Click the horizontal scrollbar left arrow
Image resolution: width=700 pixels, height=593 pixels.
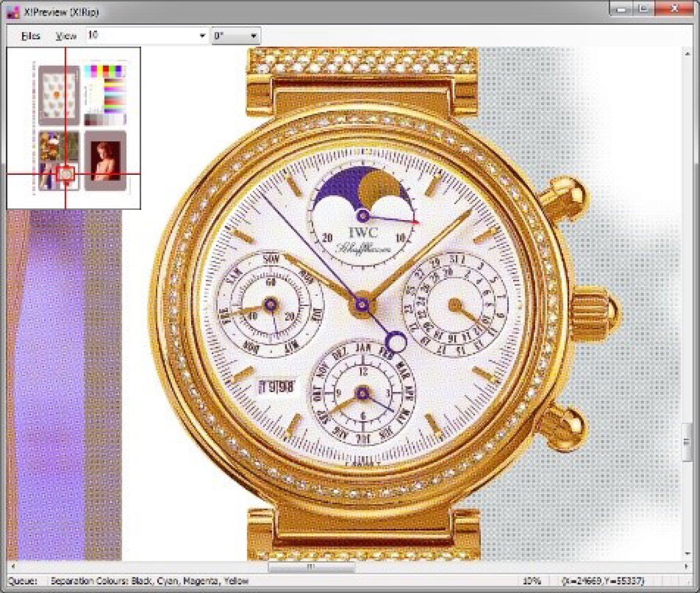click(13, 567)
